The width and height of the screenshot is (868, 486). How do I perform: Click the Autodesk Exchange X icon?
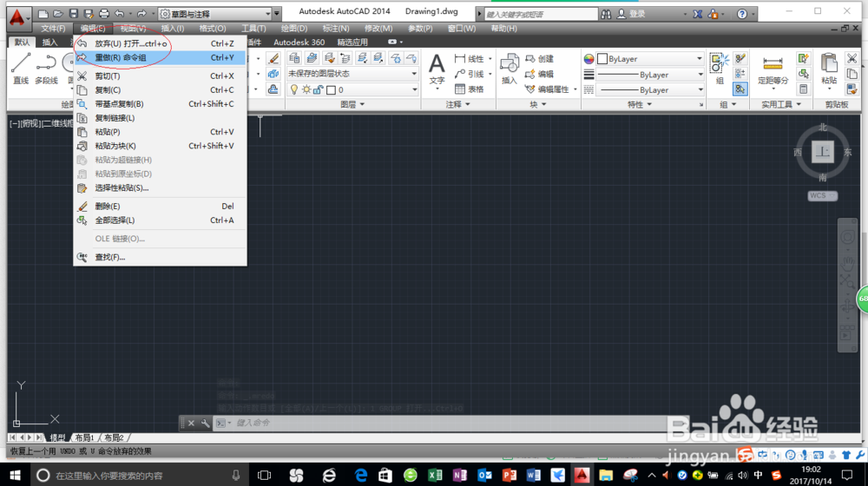click(x=698, y=14)
